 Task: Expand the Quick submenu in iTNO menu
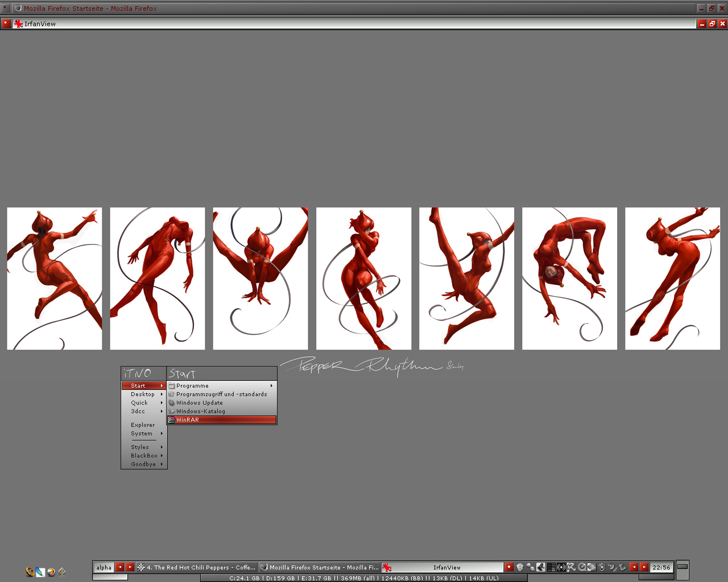[x=144, y=402]
